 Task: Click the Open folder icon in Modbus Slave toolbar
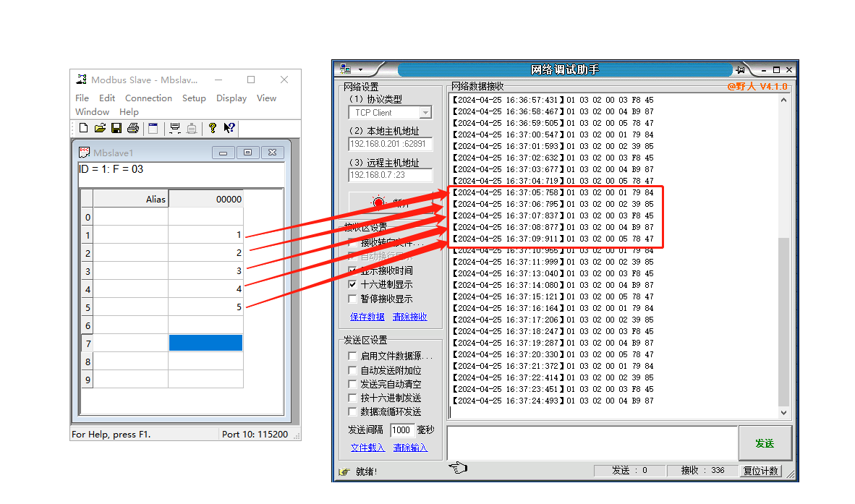click(100, 128)
